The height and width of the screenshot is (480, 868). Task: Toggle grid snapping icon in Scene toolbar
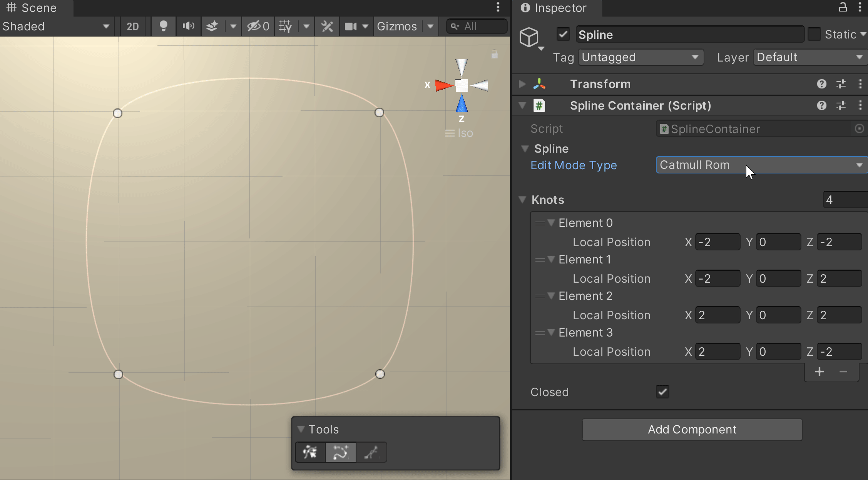click(286, 26)
